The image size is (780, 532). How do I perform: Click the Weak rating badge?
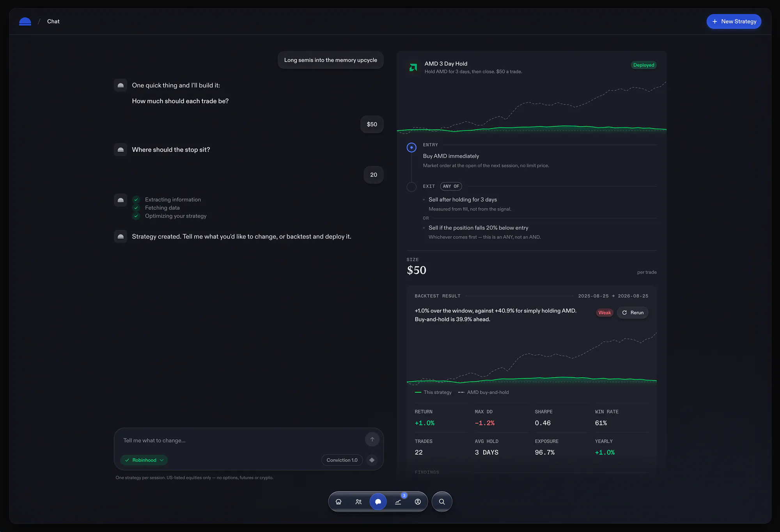coord(604,312)
